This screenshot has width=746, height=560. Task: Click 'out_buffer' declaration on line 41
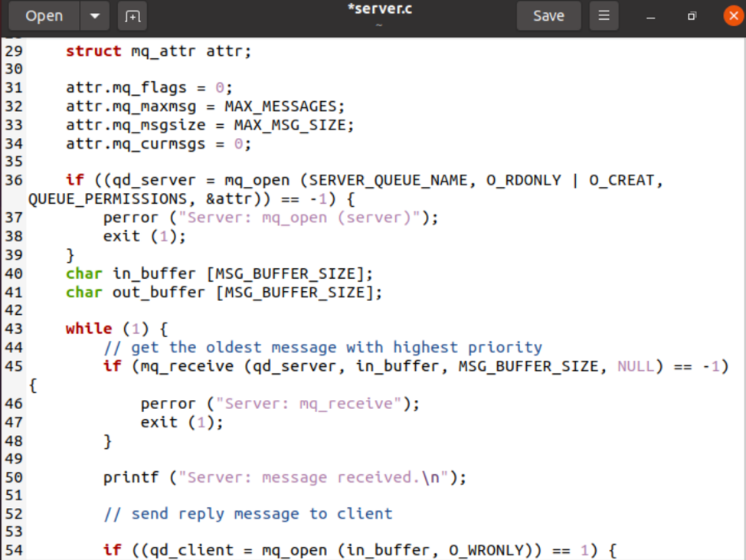(x=159, y=293)
